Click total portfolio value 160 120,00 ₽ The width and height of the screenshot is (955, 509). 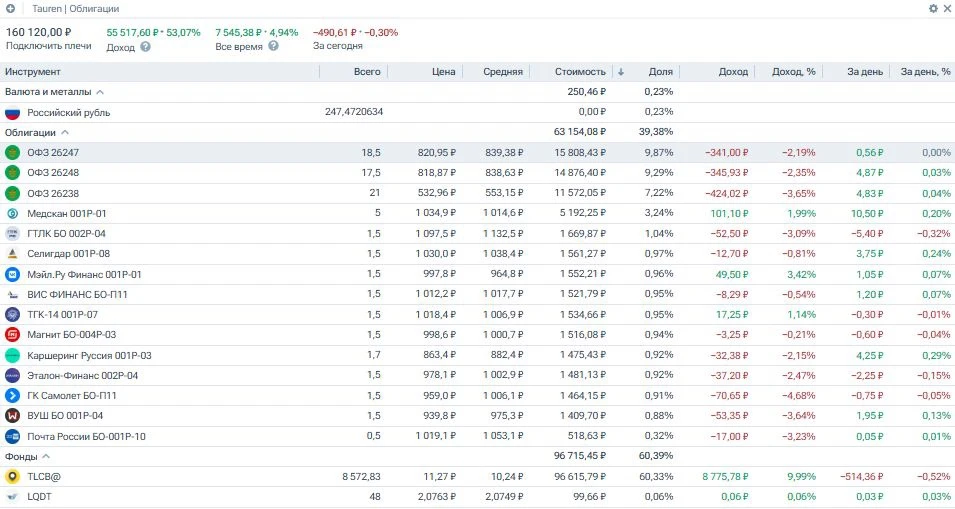(38, 32)
